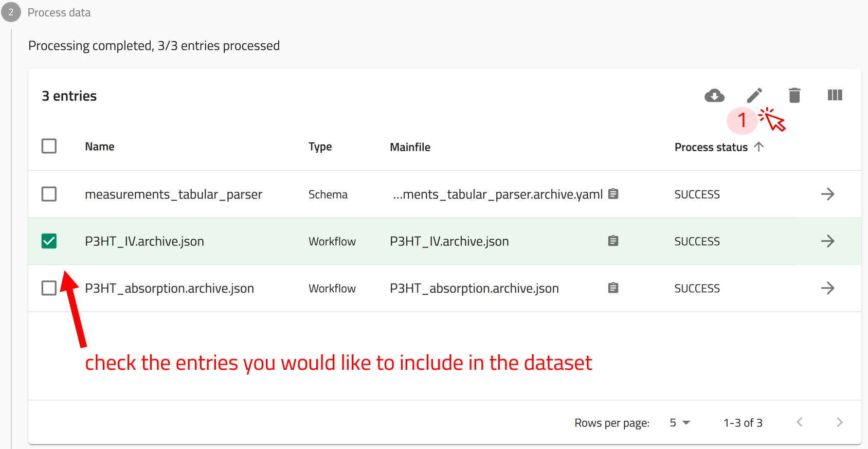Click the pencil edit icon
The height and width of the screenshot is (449, 868).
754,95
